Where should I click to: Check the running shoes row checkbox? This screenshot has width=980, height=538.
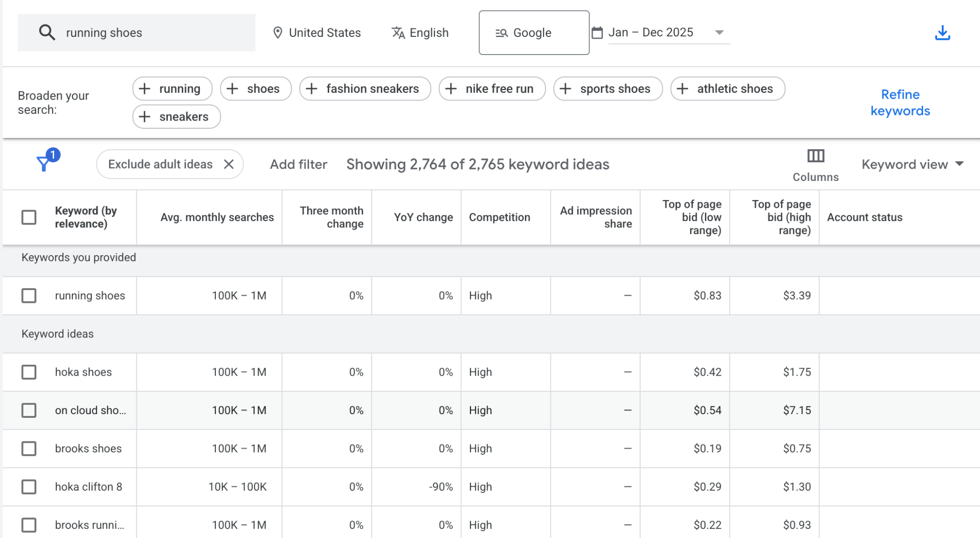click(x=29, y=295)
